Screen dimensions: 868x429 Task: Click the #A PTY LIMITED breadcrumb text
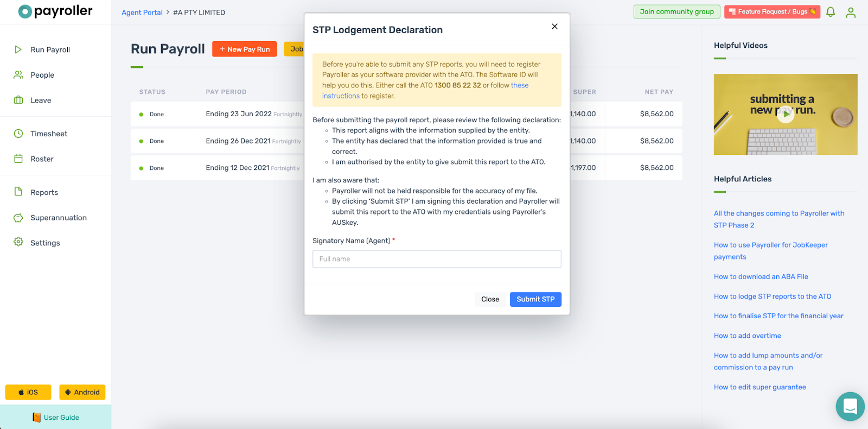(199, 12)
